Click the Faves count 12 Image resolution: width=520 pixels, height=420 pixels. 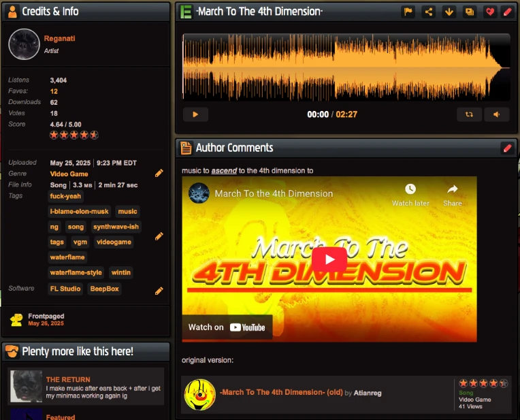pyautogui.click(x=54, y=91)
